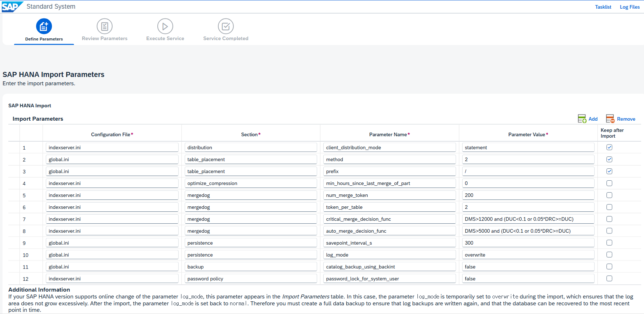Click the Add row icon
The image size is (644, 314).
click(x=582, y=119)
